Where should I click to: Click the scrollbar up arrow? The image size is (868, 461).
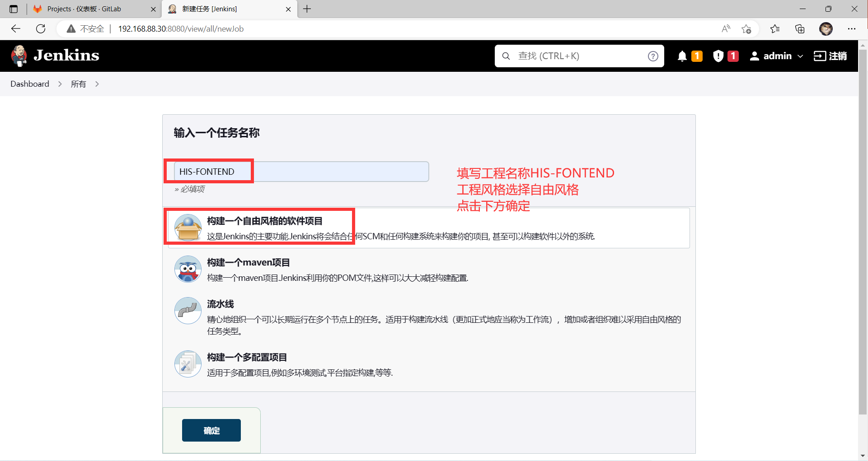(863, 45)
